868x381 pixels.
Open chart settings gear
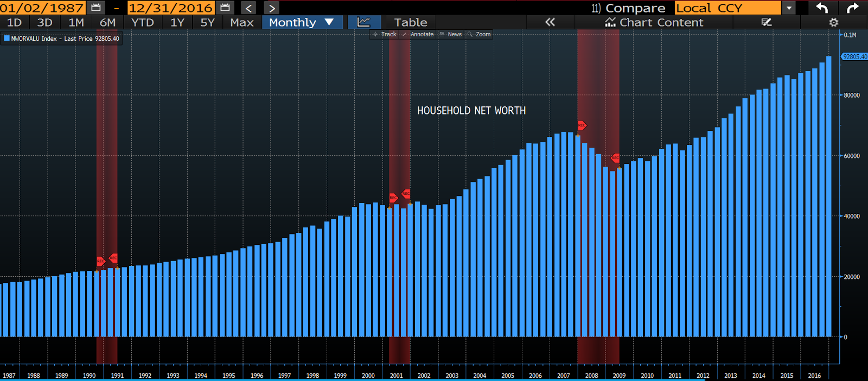[834, 22]
